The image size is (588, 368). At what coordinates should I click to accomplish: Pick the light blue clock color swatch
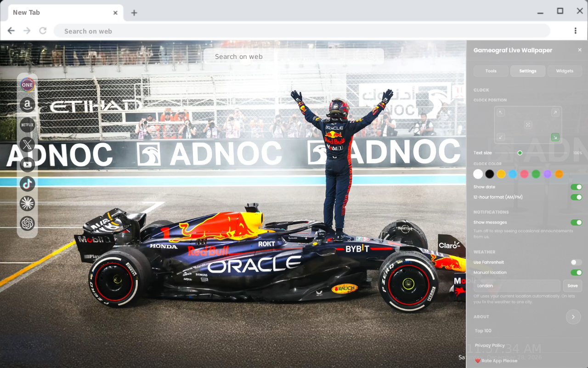pyautogui.click(x=513, y=174)
